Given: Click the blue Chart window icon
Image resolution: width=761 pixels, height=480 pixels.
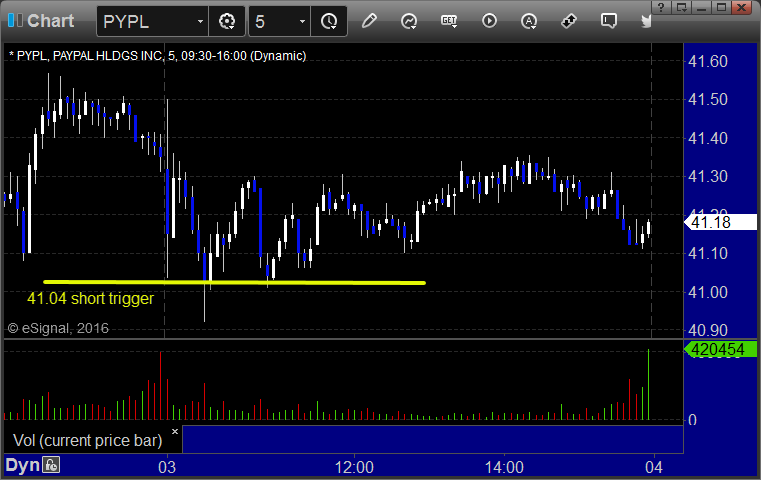Looking at the screenshot, I should [15, 20].
